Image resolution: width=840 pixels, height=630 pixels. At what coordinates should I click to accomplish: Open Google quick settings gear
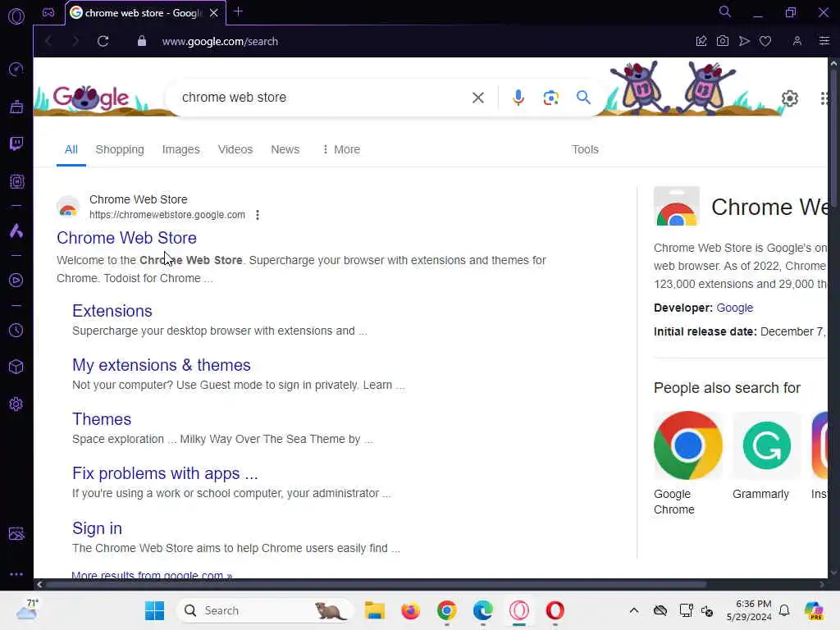(790, 98)
